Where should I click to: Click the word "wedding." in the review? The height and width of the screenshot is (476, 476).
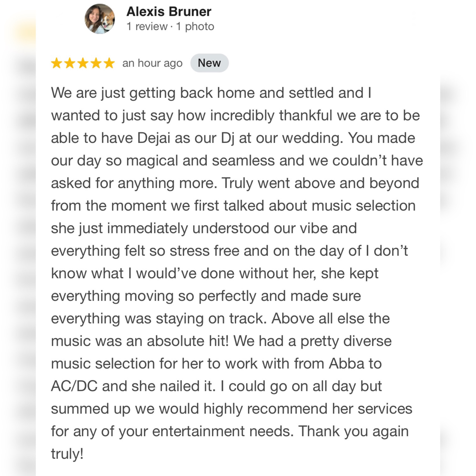click(312, 138)
